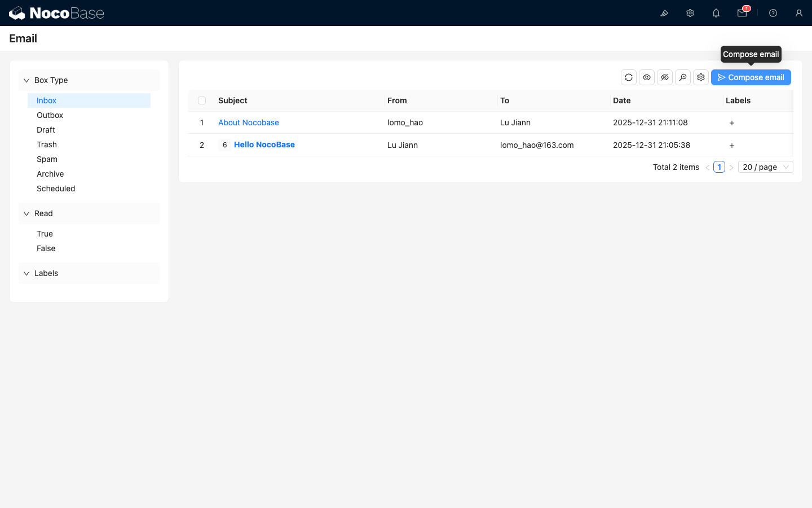Open email settings gear in table toolbar

701,77
